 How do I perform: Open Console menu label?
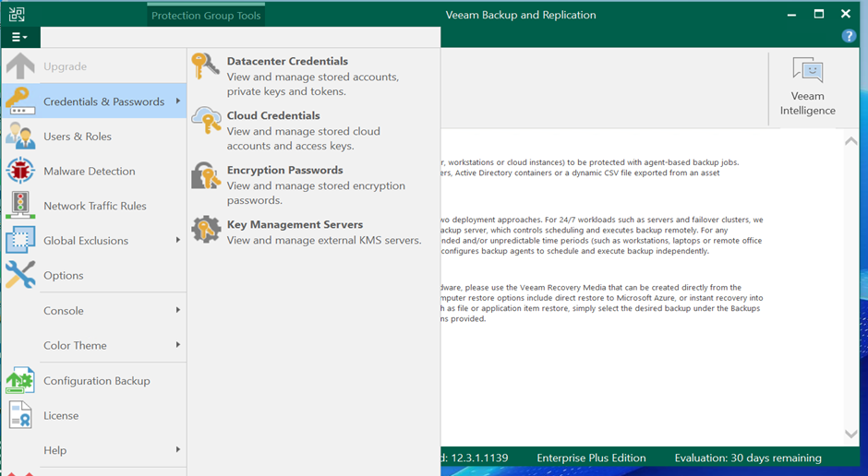coord(64,311)
